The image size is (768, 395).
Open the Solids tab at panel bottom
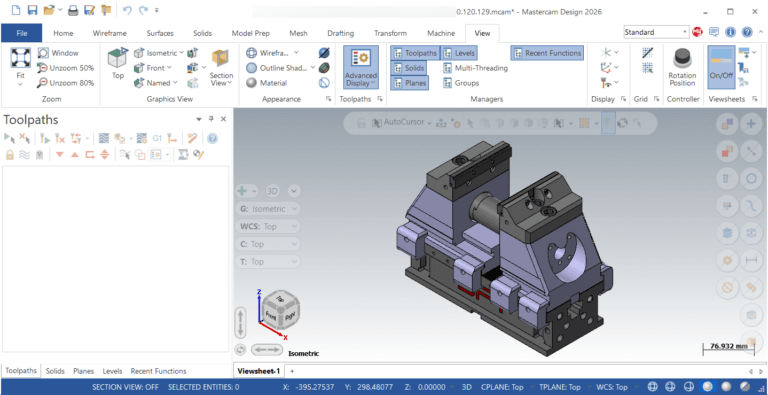(55, 371)
